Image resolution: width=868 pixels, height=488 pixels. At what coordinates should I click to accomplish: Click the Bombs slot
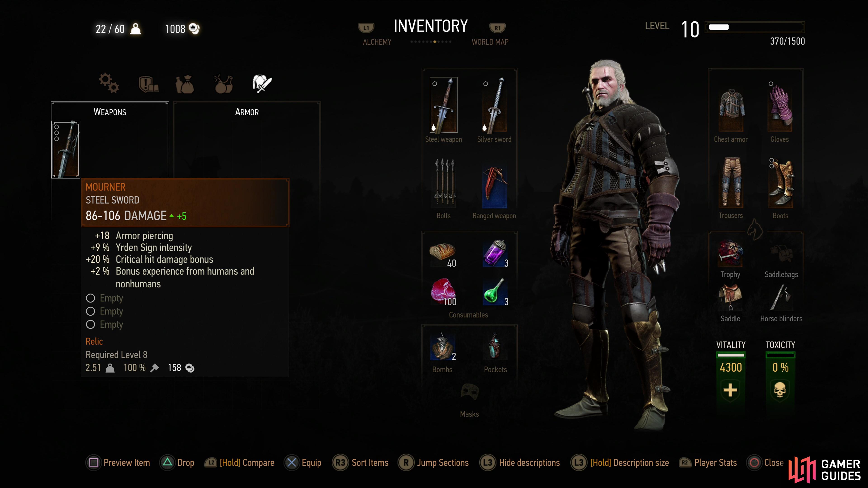(443, 347)
